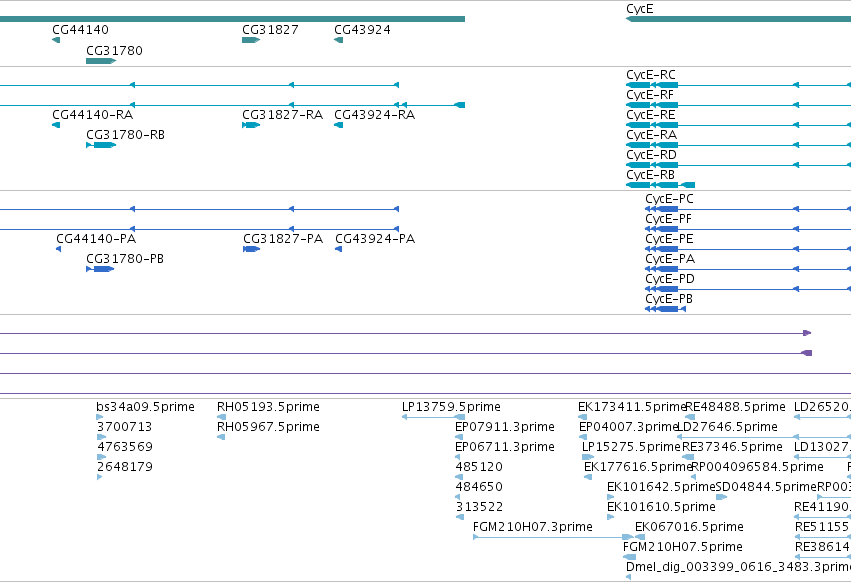851x582 pixels.
Task: Click the FGM210H07.3prime EST label
Action: pyautogui.click(x=533, y=527)
